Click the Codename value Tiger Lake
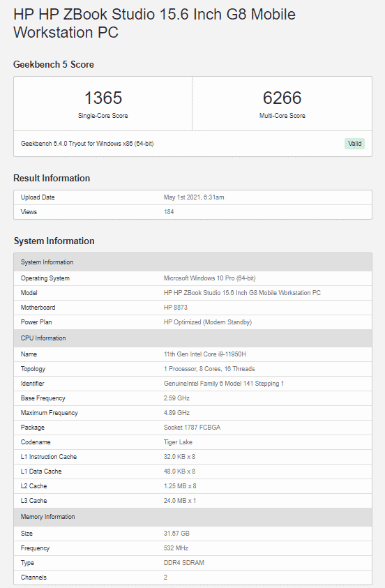The image size is (385, 588). coord(178,442)
